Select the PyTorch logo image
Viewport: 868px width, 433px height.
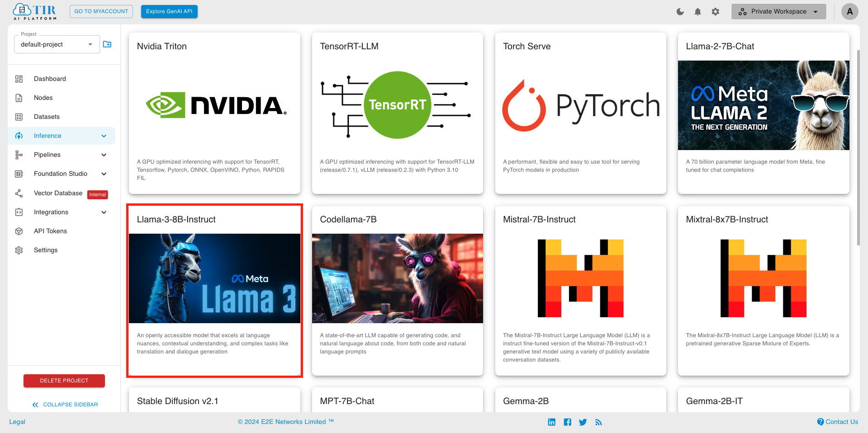pyautogui.click(x=581, y=105)
